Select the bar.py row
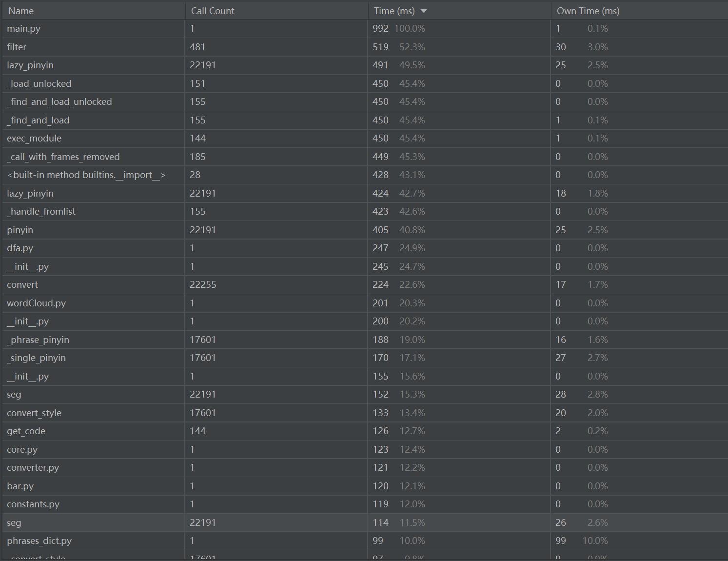The height and width of the screenshot is (561, 728). [365, 486]
